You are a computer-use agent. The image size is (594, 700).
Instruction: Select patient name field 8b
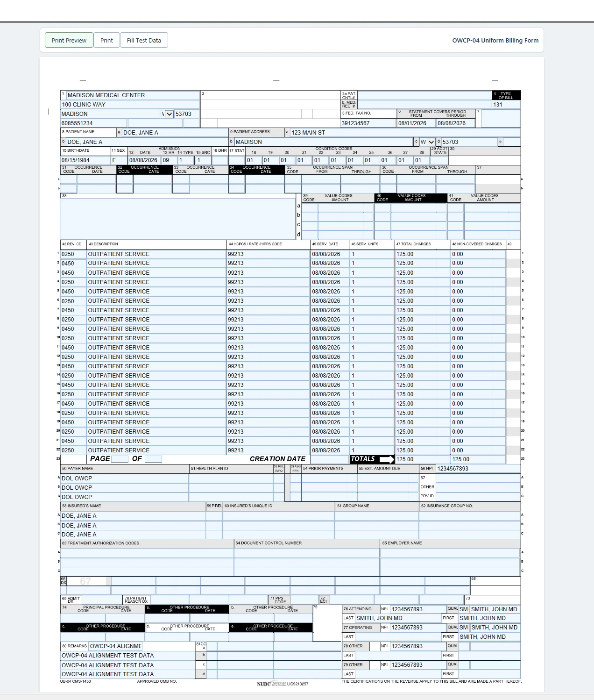coord(147,142)
